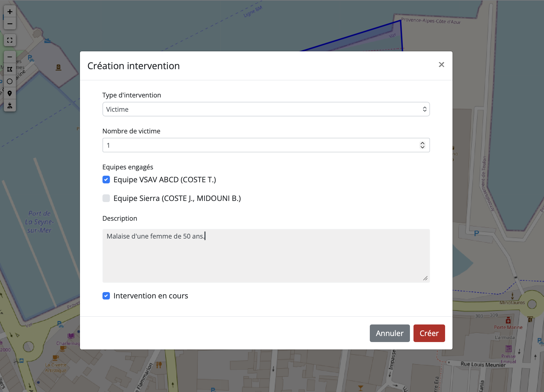The image size is (544, 392).
Task: Toggle Intervention en cours checkbox
Action: (x=106, y=296)
